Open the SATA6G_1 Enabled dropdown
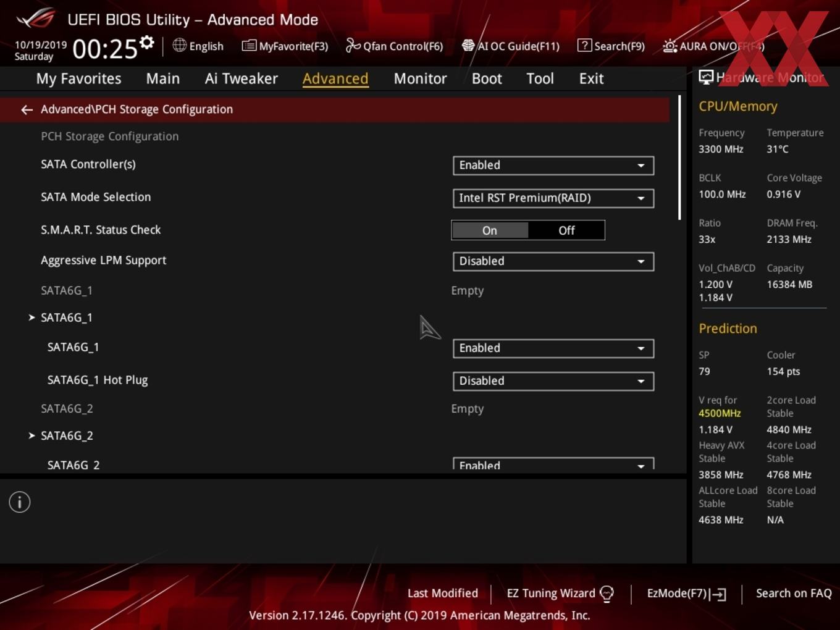 pos(553,348)
